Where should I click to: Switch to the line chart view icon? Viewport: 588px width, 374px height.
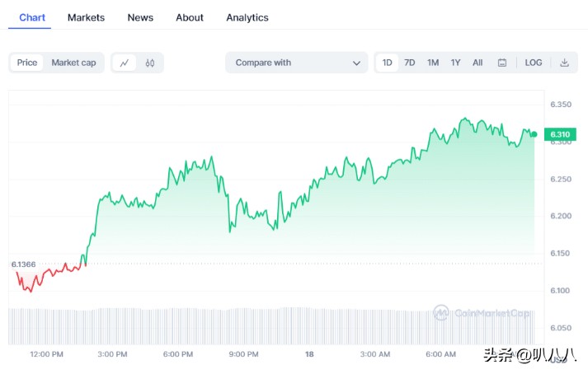[x=125, y=63]
